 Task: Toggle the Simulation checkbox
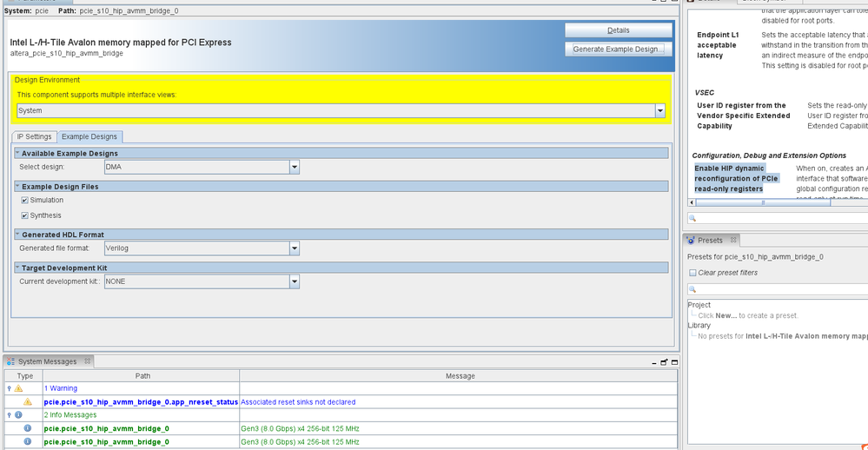pos(24,201)
